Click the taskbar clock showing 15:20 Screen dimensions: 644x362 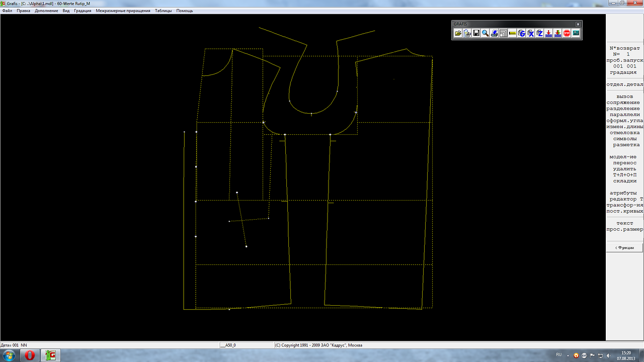click(626, 355)
